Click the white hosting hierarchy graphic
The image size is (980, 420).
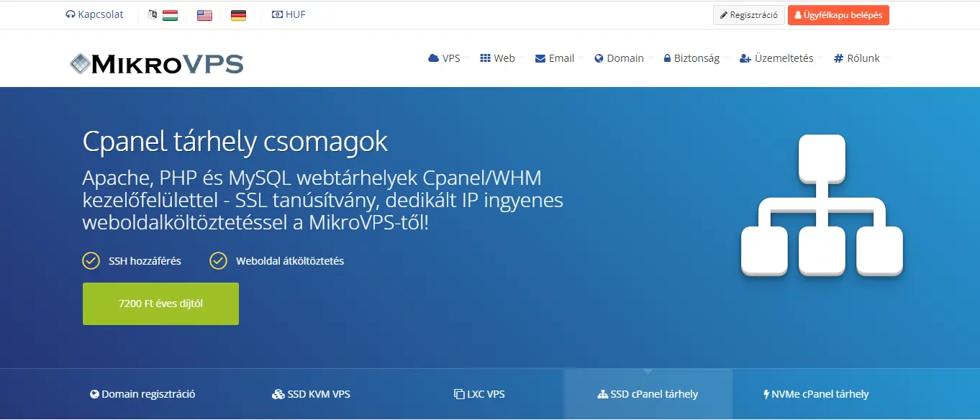822,206
